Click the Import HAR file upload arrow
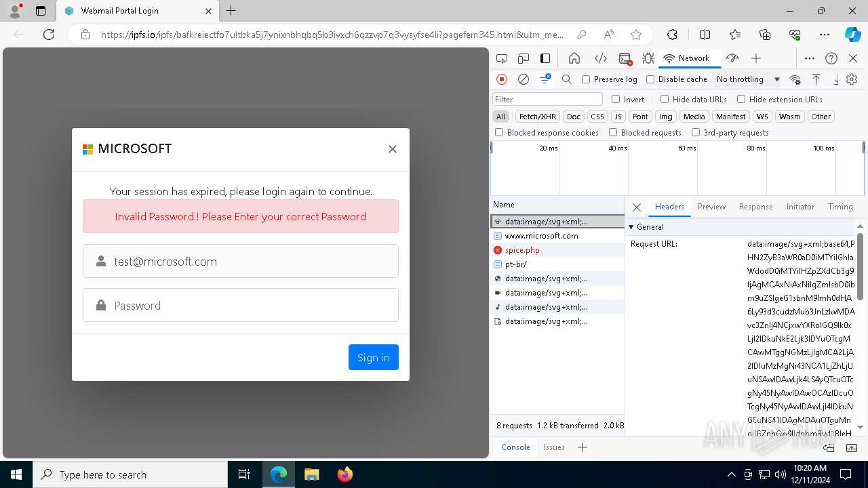This screenshot has height=488, width=868. (816, 79)
